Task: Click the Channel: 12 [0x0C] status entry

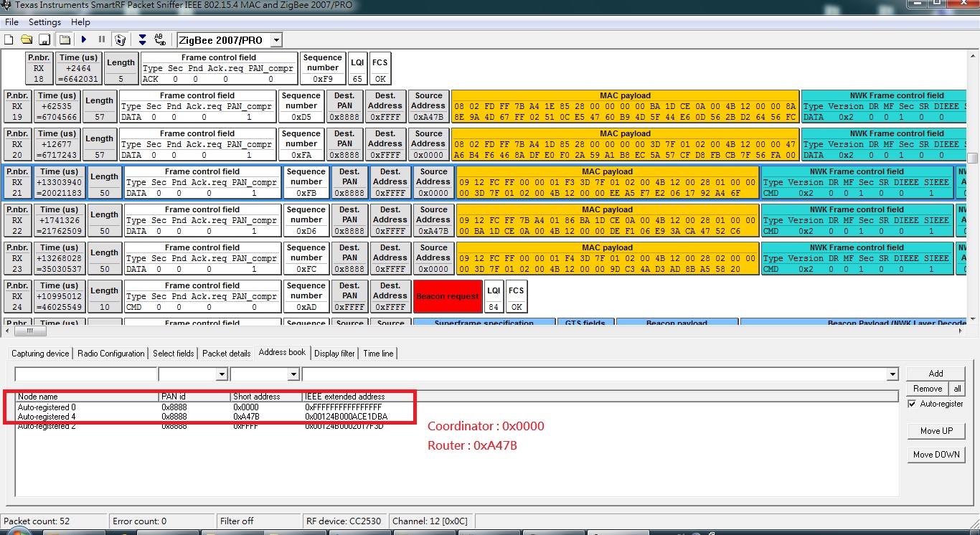Action: pos(430,521)
